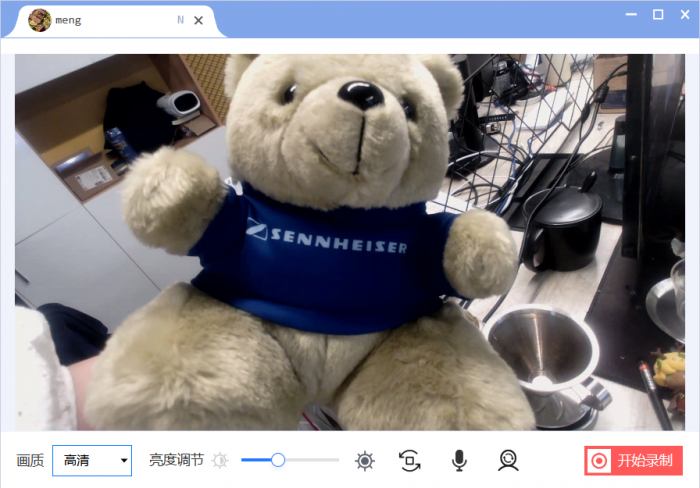Click the N indicator in the meng tab
The width and height of the screenshot is (700, 488).
pyautogui.click(x=180, y=20)
